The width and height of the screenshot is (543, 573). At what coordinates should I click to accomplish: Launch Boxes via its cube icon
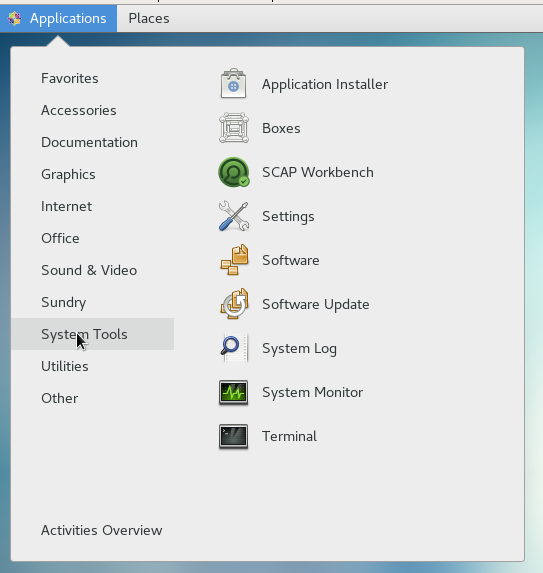[x=234, y=128]
